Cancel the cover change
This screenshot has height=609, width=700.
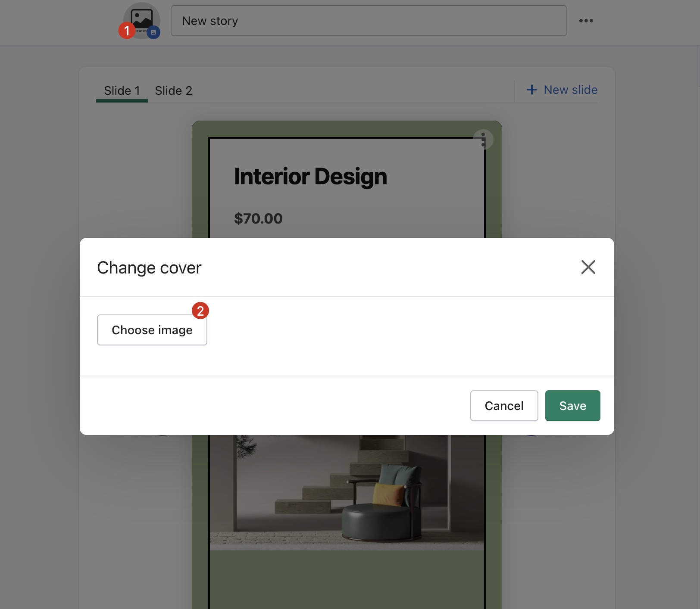click(x=504, y=406)
